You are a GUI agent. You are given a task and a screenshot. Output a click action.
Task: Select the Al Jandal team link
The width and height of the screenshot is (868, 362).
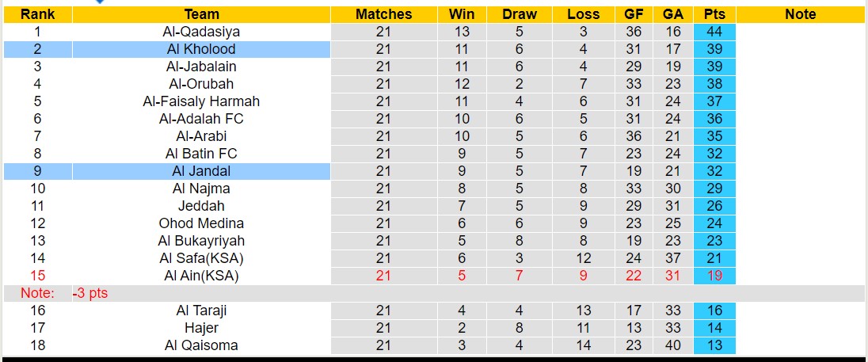(x=201, y=171)
